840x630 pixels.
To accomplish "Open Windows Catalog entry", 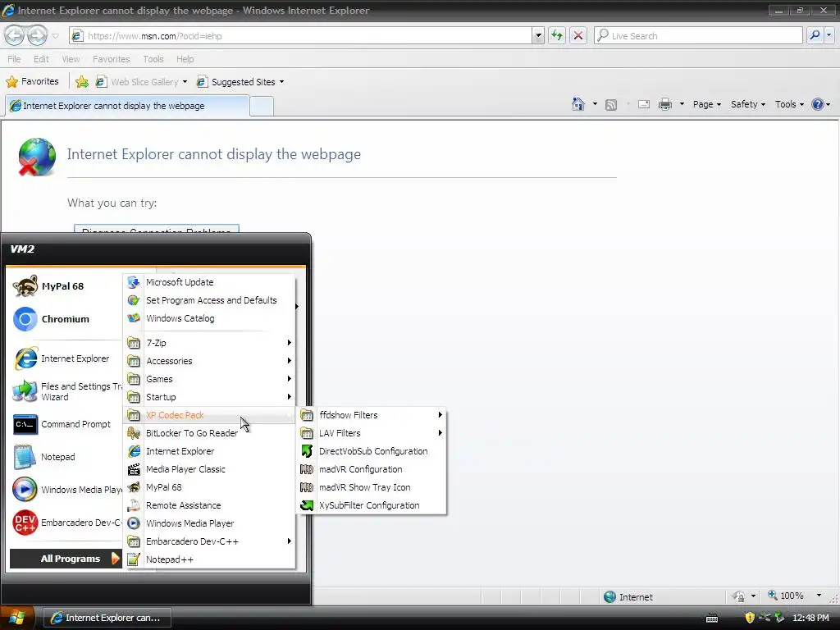I will coord(209,318).
